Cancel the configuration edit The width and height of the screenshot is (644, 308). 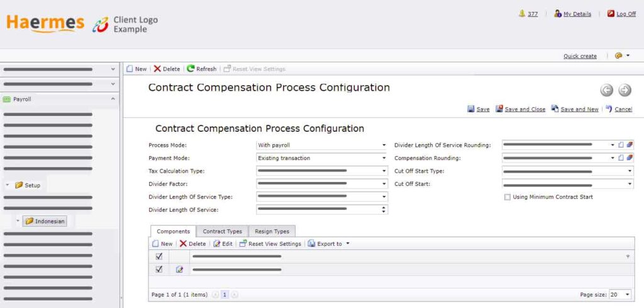(619, 109)
